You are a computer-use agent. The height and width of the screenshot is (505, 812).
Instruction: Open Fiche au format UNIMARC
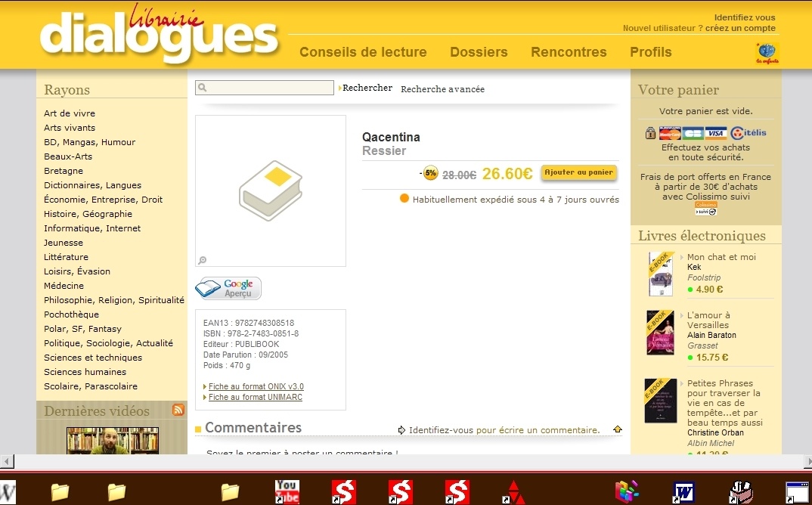point(256,397)
